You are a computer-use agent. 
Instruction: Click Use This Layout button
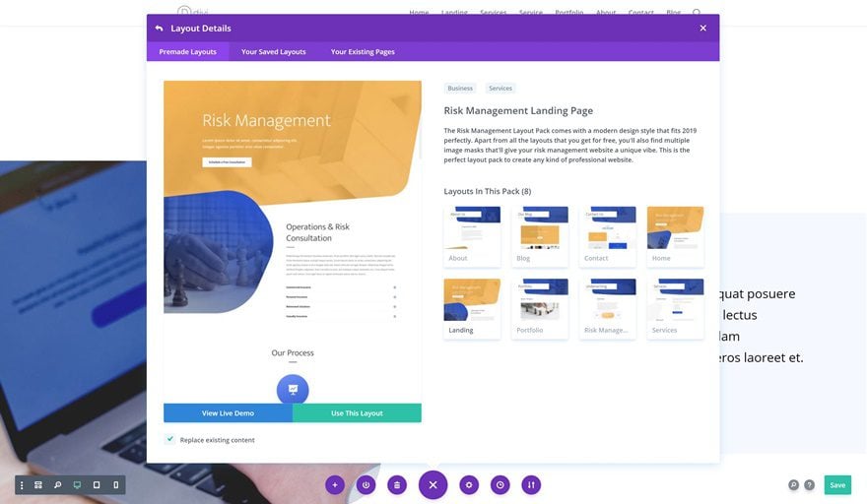(357, 413)
